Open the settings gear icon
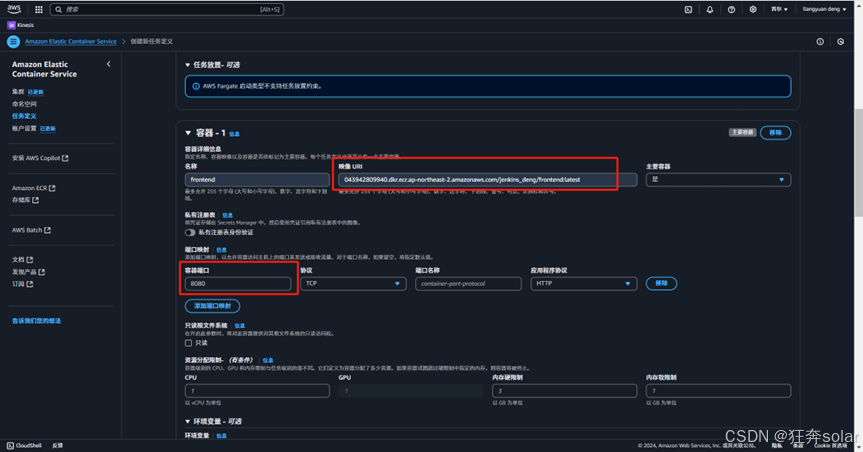 pyautogui.click(x=752, y=9)
